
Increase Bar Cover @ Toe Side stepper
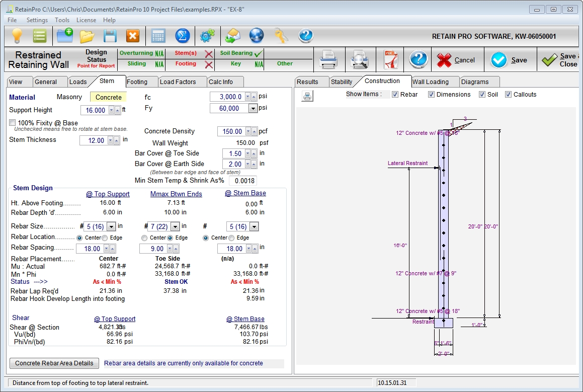254,153
